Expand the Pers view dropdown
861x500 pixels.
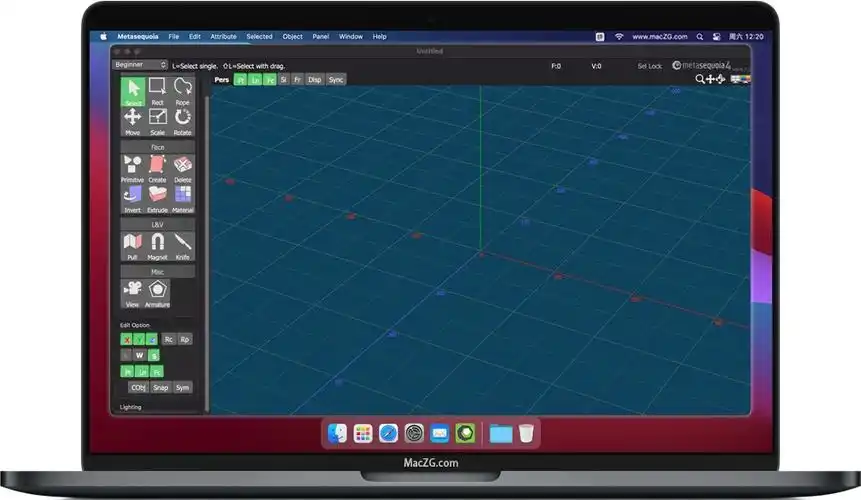tap(221, 79)
